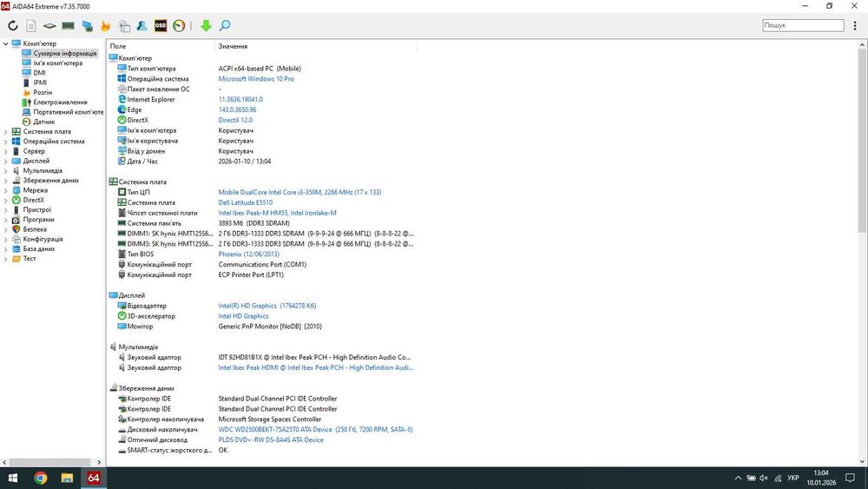Expand the Сервер tree node
Image resolution: width=868 pixels, height=489 pixels.
pos(5,151)
